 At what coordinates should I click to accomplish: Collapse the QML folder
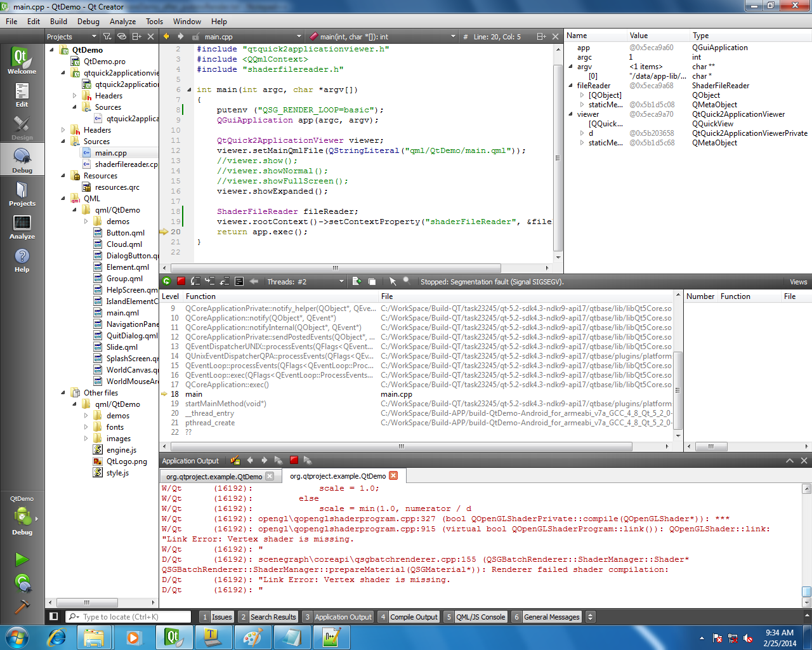click(63, 199)
